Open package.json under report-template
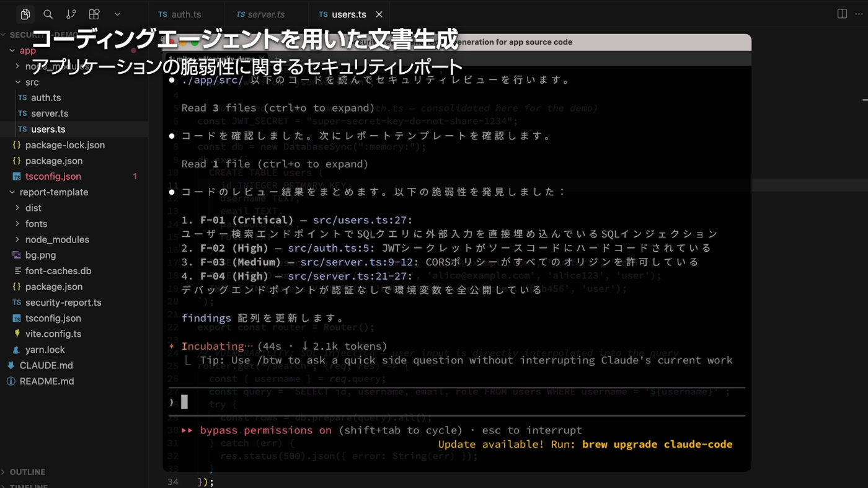This screenshot has width=868, height=488. tap(53, 287)
